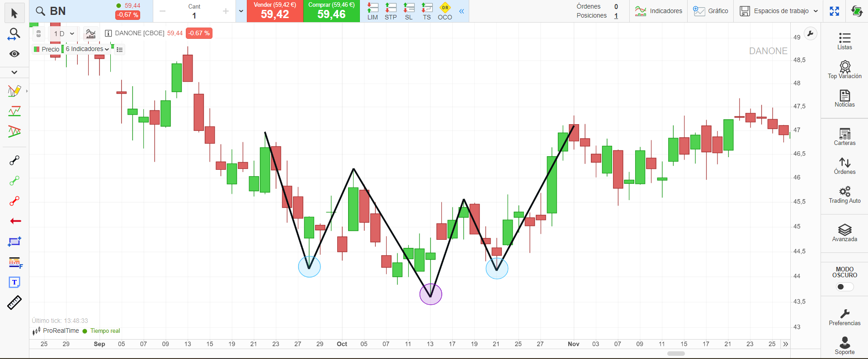Select the green line drawing tool
The image size is (868, 359).
[x=14, y=181]
